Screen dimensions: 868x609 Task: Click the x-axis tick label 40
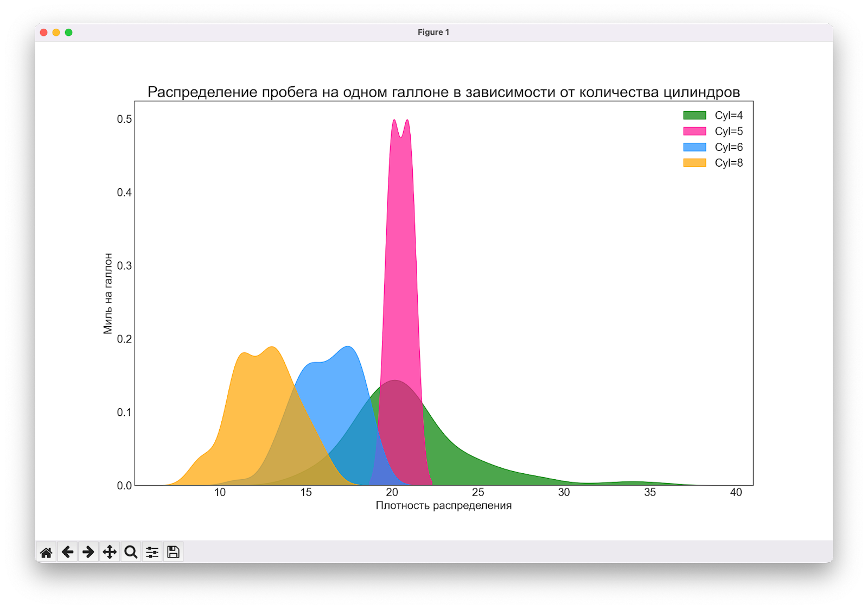[x=736, y=492]
